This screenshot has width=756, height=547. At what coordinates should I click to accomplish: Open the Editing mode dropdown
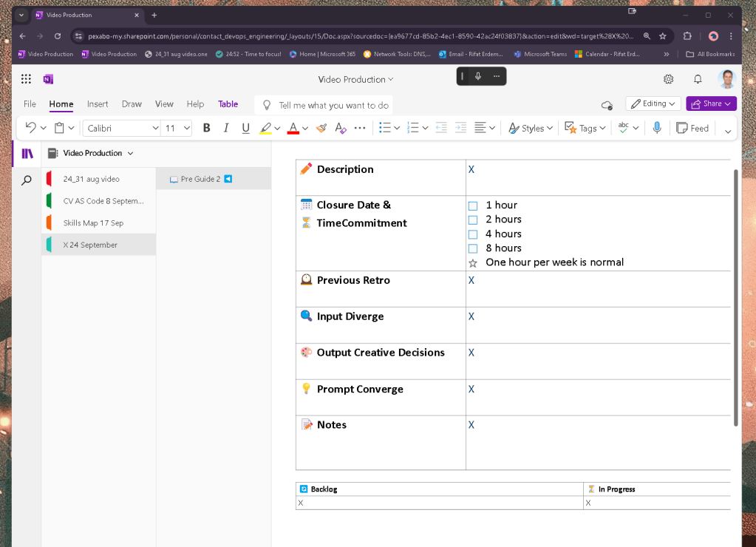(653, 103)
